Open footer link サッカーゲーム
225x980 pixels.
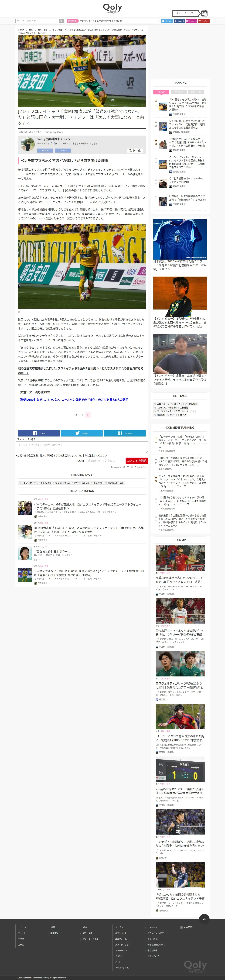point(122,967)
